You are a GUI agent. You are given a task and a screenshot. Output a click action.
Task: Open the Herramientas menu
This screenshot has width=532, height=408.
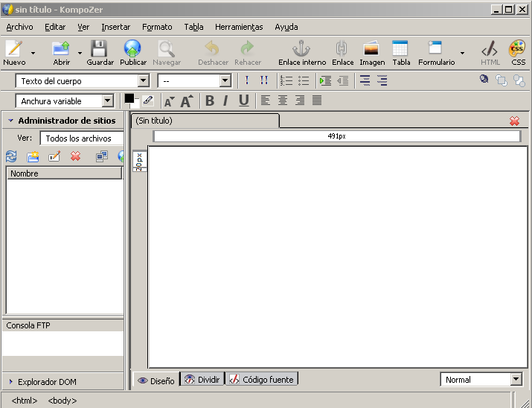(x=239, y=27)
